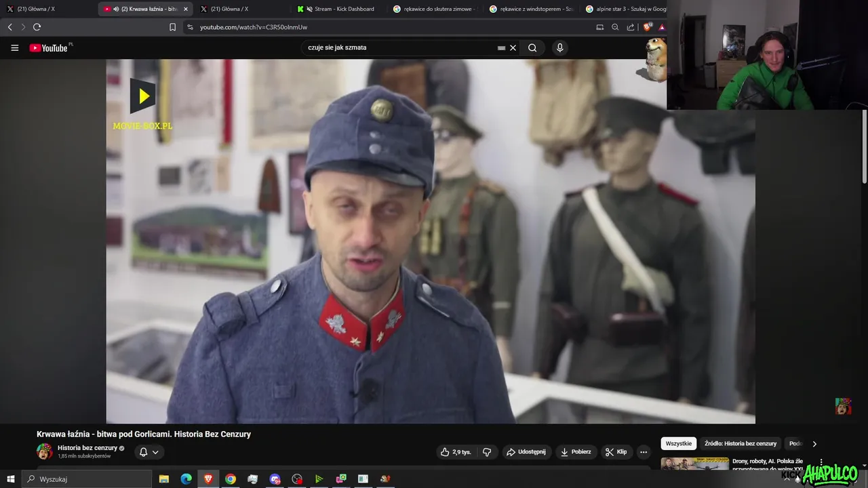Open Google Chrome from taskbar
868x488 pixels.
click(x=231, y=479)
